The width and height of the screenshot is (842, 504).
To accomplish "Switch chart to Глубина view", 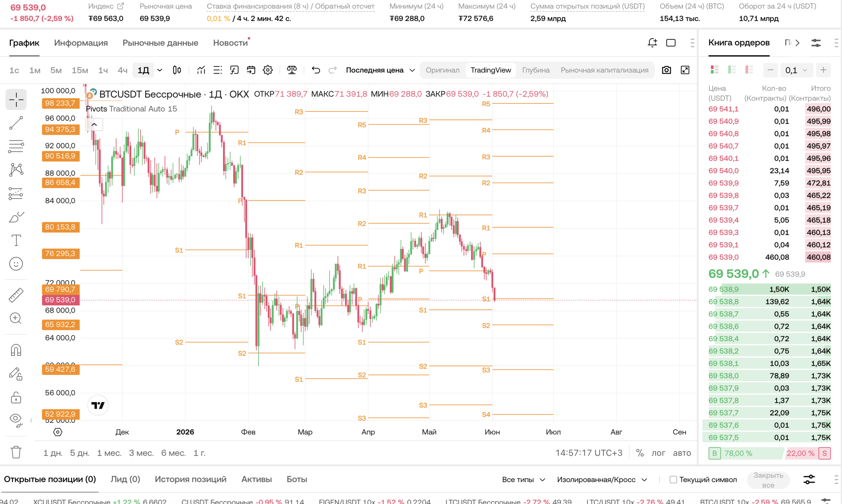I will 536,70.
